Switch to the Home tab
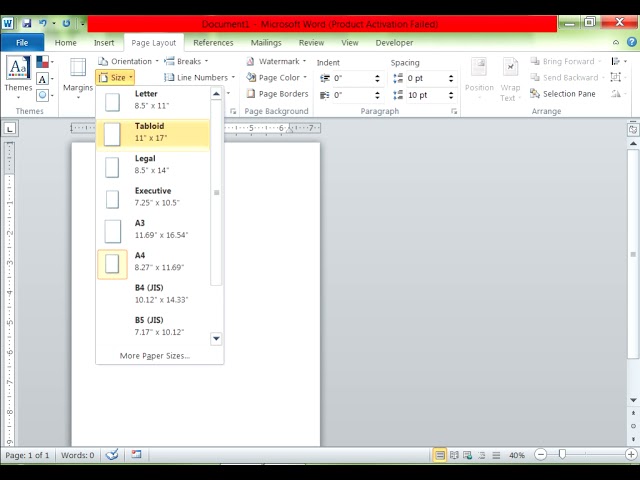The height and width of the screenshot is (480, 640). [x=66, y=42]
